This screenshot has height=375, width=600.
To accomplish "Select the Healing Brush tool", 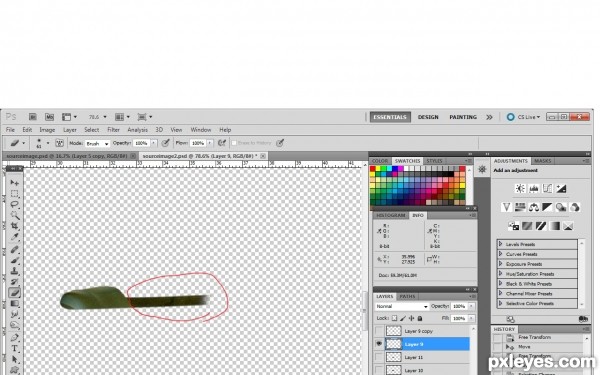I will click(15, 249).
